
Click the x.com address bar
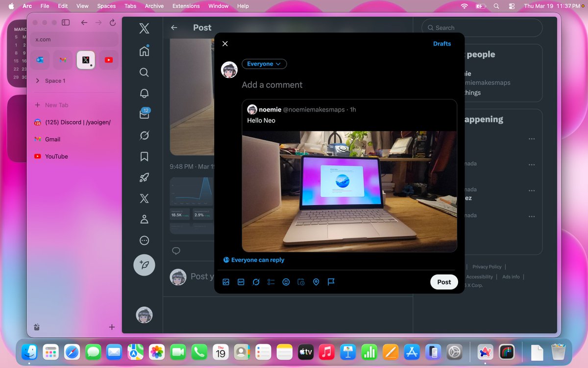[x=74, y=39]
